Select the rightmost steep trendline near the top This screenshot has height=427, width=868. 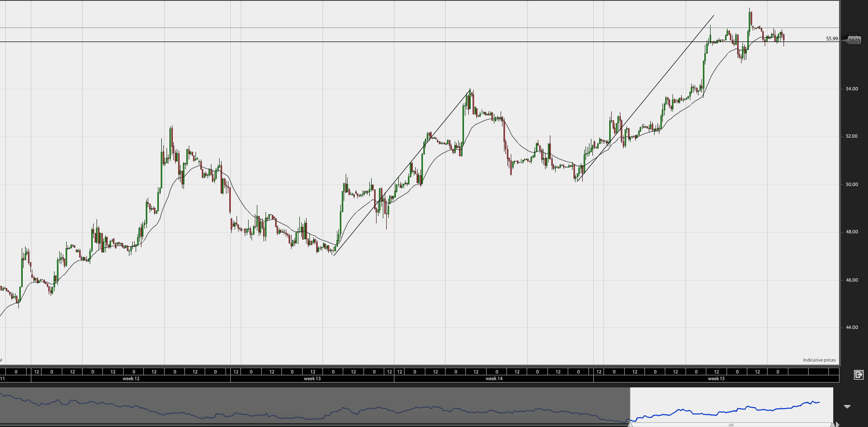(645, 99)
